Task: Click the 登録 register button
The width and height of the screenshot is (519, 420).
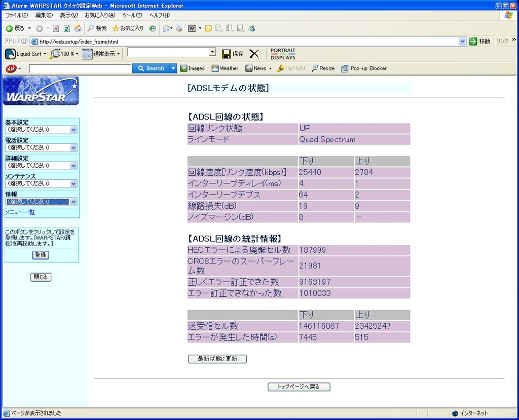Action: coord(41,255)
